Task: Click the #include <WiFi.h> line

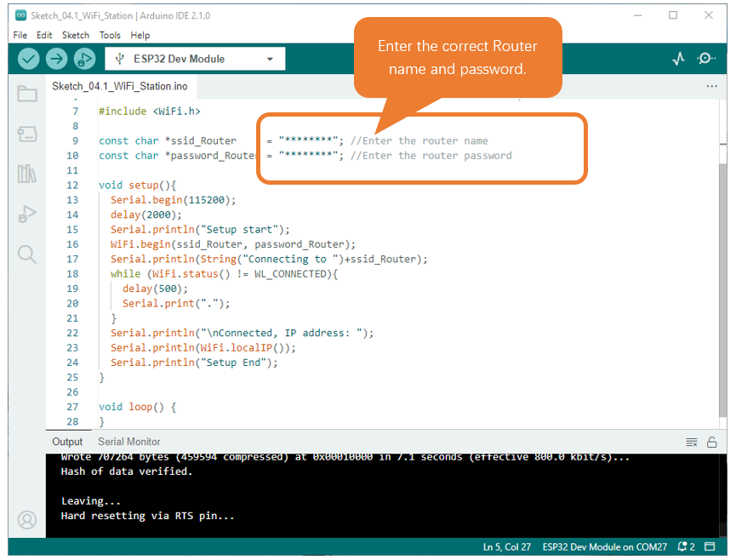Action: pyautogui.click(x=149, y=111)
